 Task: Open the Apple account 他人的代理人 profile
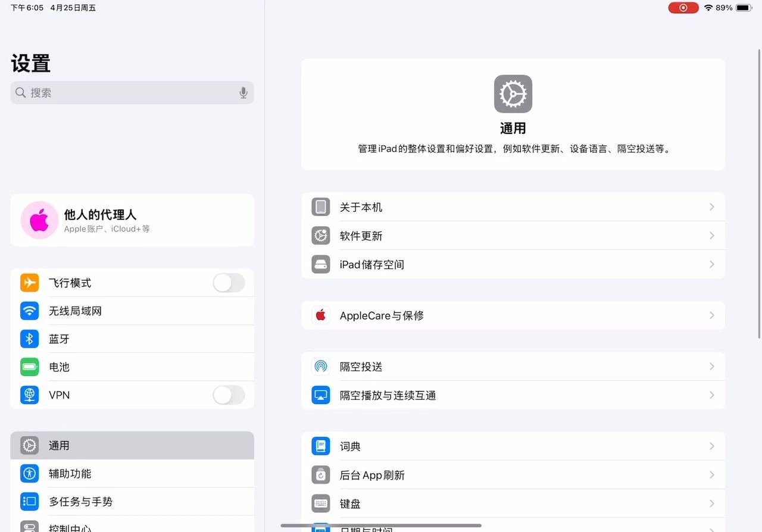(x=132, y=220)
